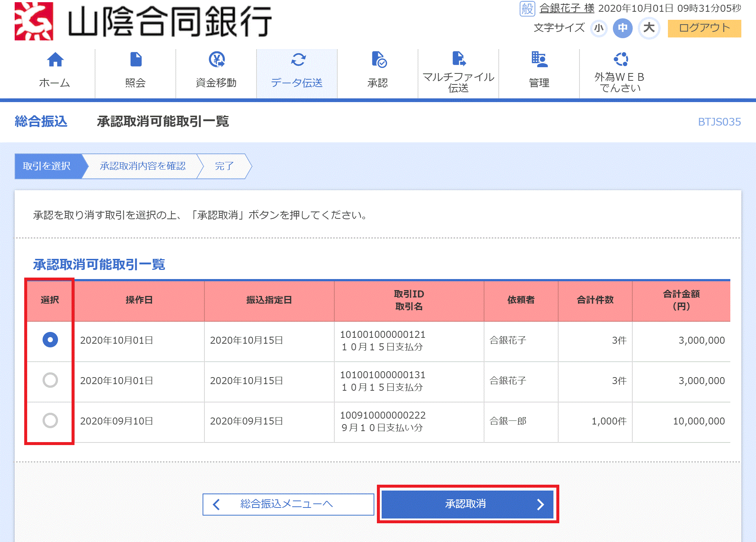Click the 承認取消内容を確認 step indicator
The image size is (756, 542).
143,166
